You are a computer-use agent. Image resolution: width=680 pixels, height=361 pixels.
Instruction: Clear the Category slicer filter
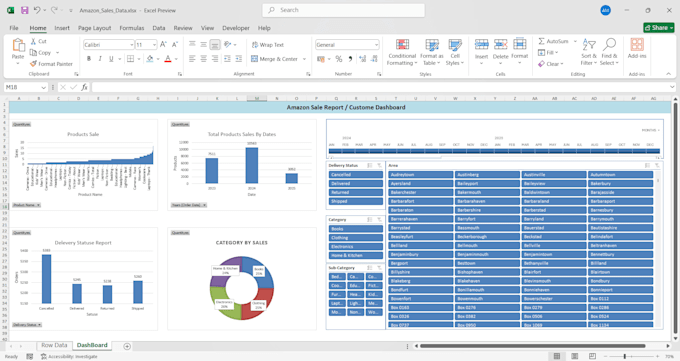tap(379, 220)
